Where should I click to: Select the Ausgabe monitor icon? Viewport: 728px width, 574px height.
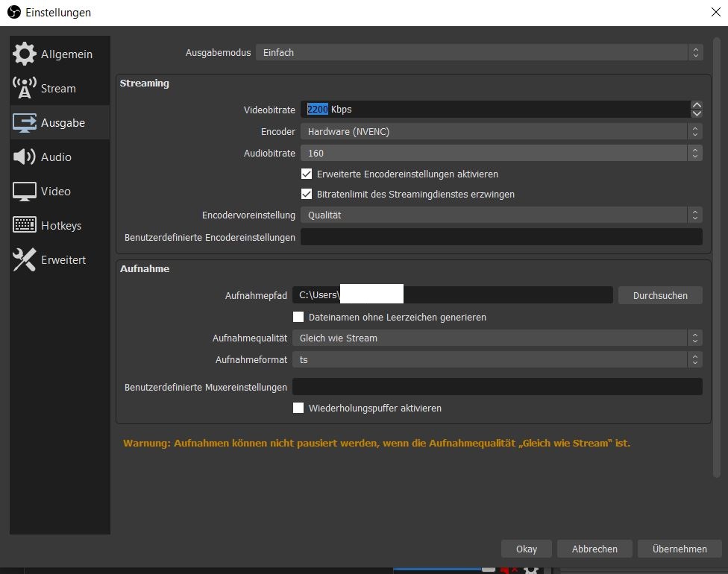point(25,122)
